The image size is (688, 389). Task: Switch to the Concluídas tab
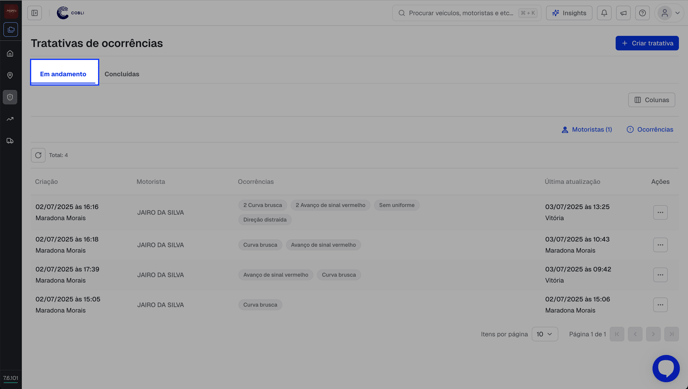point(122,74)
